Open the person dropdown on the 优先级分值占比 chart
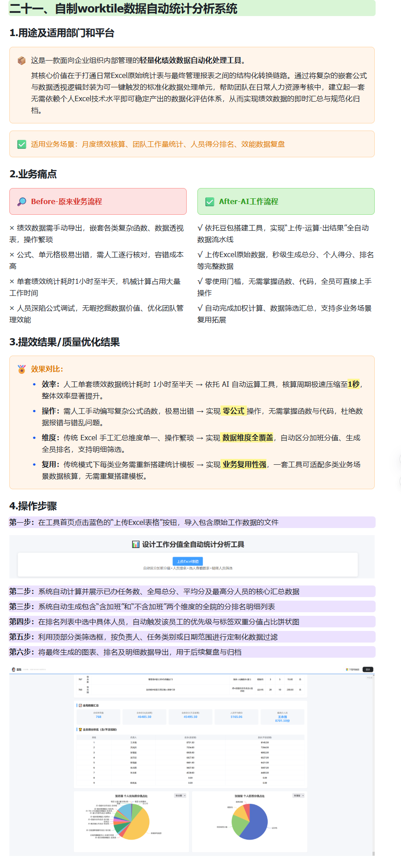This screenshot has height=868, width=401. [x=180, y=795]
